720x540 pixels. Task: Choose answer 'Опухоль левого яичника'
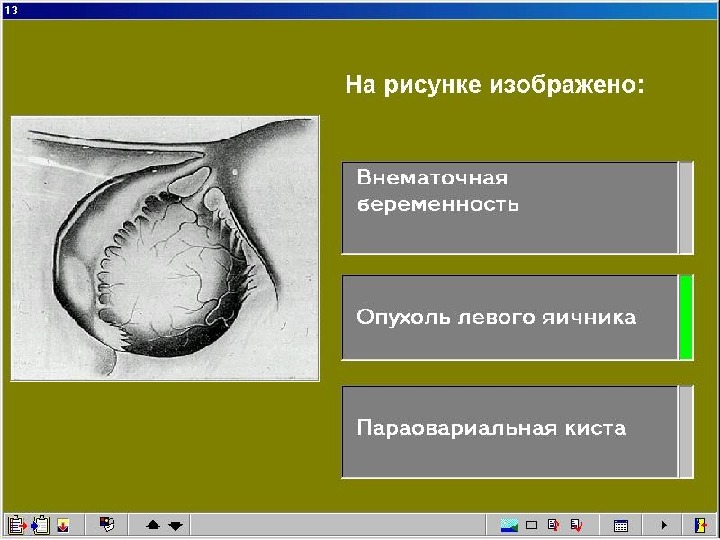pyautogui.click(x=510, y=317)
